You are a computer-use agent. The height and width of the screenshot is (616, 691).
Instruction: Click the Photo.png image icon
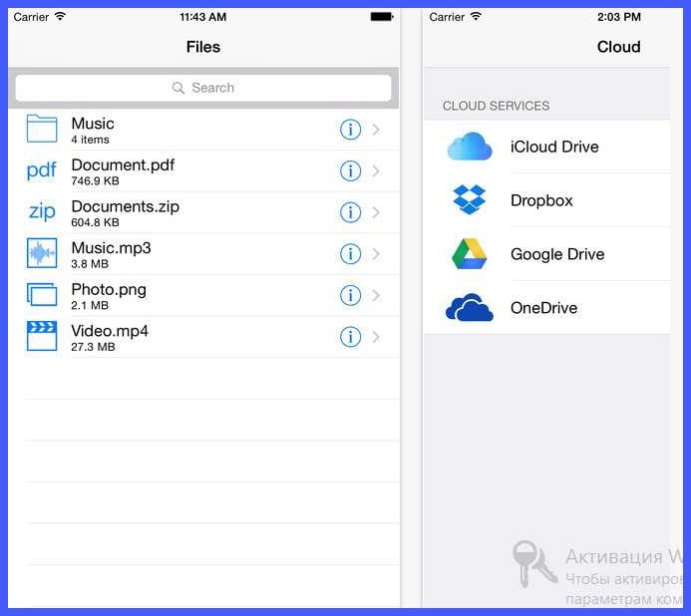point(42,294)
